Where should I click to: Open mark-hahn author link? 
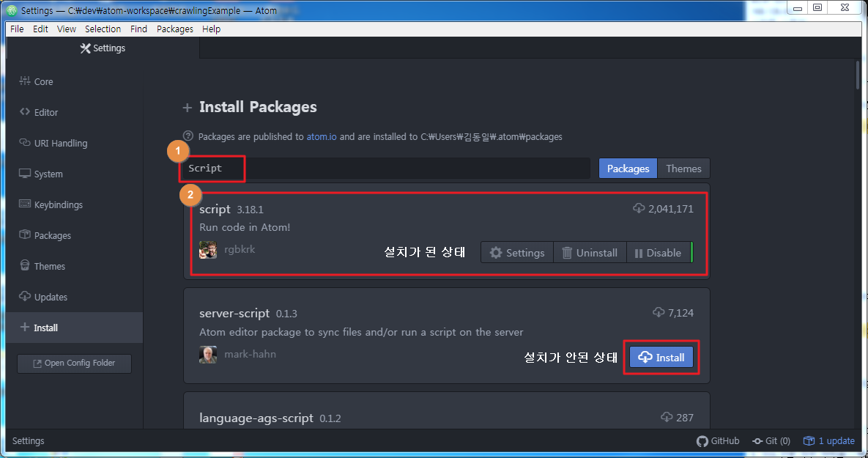[x=251, y=354]
